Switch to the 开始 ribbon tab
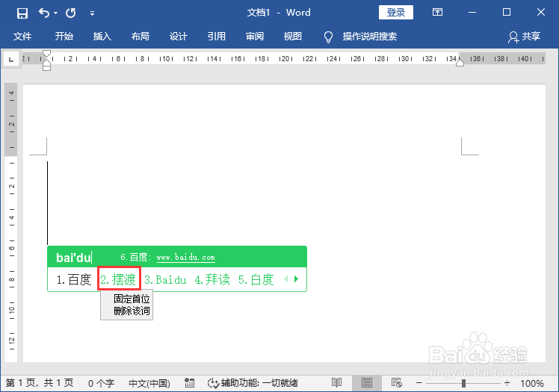 pyautogui.click(x=64, y=37)
